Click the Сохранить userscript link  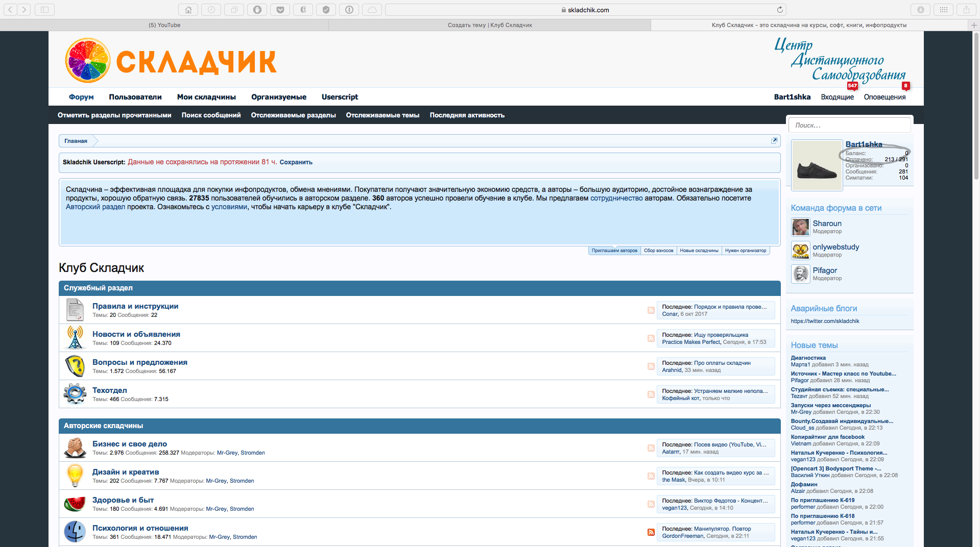coord(296,162)
